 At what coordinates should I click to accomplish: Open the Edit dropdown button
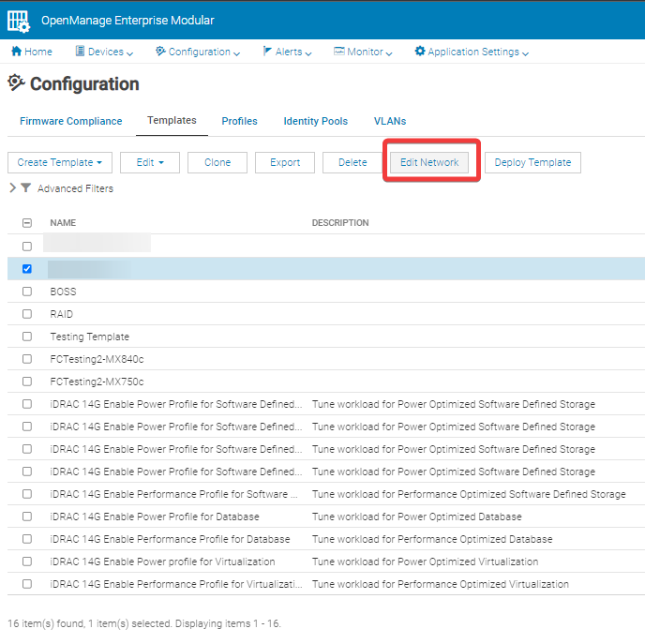150,162
